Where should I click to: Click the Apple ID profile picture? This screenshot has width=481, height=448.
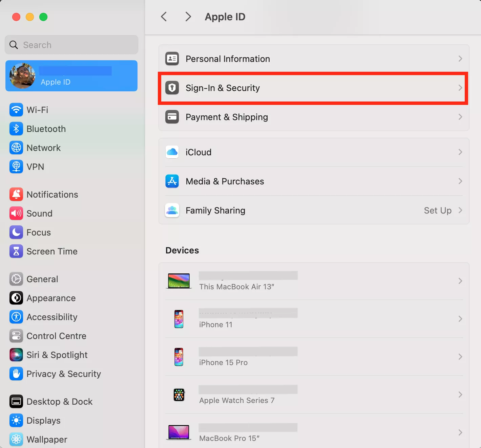pyautogui.click(x=22, y=76)
